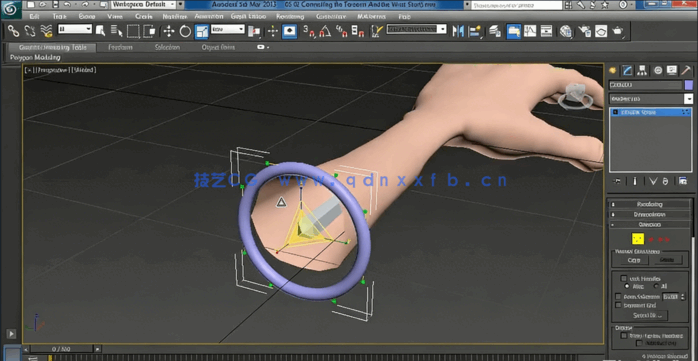Toggle the 3D Snaps button
698x361 pixels.
click(x=309, y=31)
